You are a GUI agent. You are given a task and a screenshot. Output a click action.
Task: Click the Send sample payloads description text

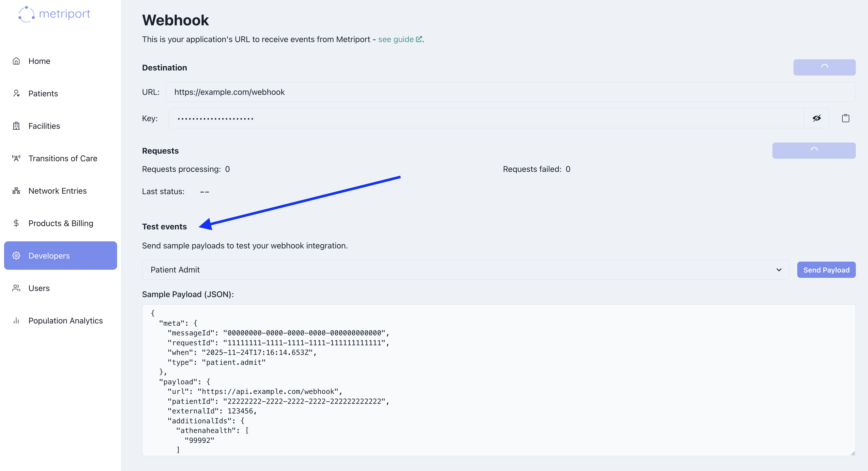[245, 246]
